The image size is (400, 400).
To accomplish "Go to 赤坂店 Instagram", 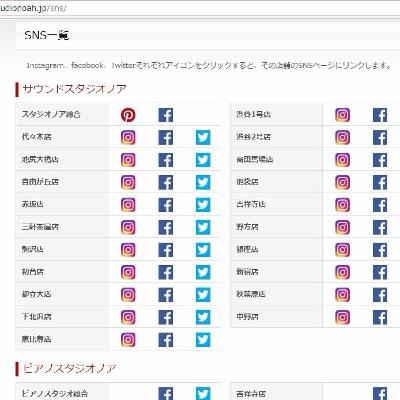I will click(x=128, y=205).
